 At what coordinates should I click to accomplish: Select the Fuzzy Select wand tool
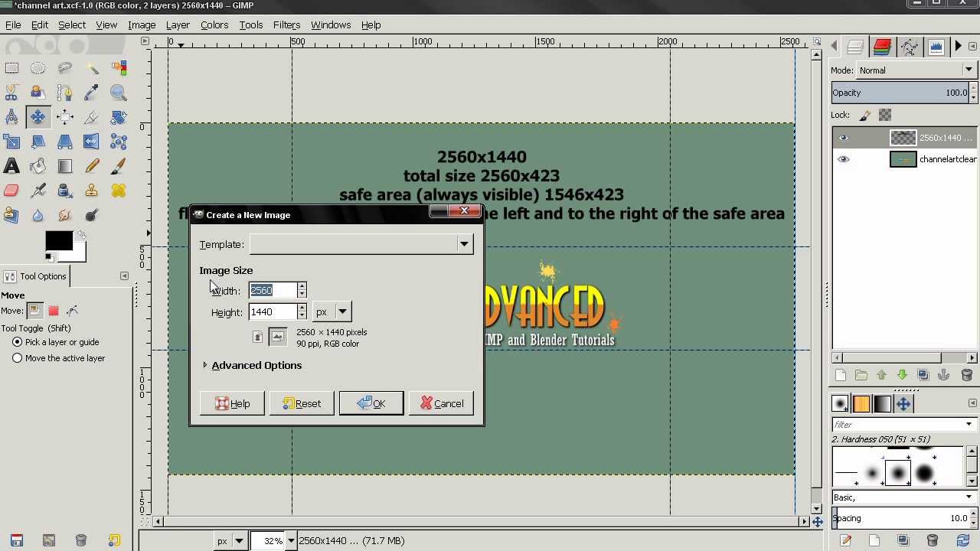(91, 68)
